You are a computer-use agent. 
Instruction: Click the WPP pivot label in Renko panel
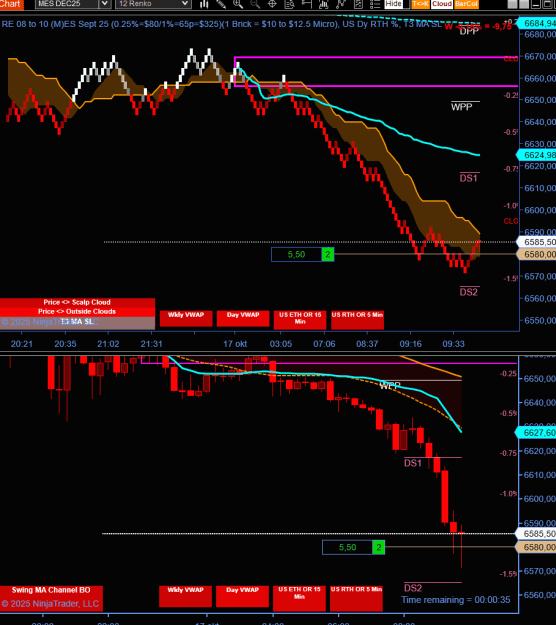462,107
